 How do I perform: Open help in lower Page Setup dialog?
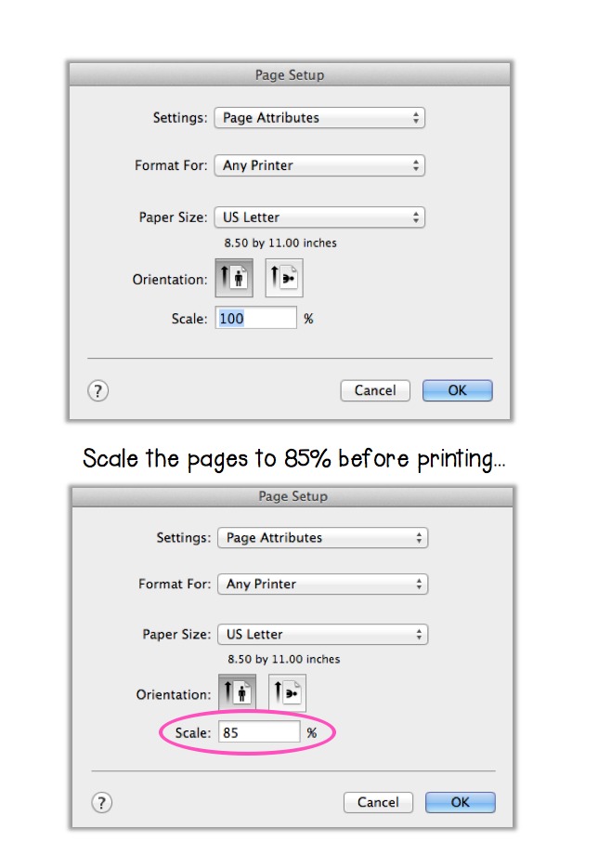pos(101,802)
